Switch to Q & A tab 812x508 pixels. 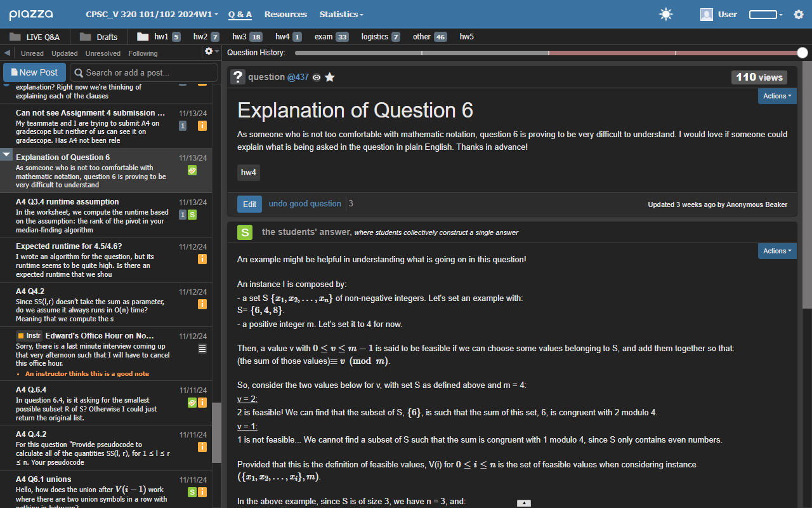click(240, 14)
